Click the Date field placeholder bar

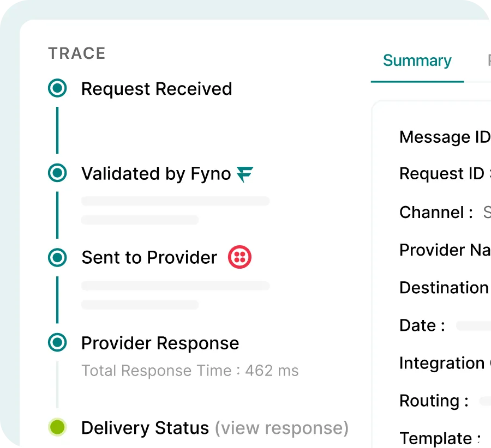tap(474, 326)
